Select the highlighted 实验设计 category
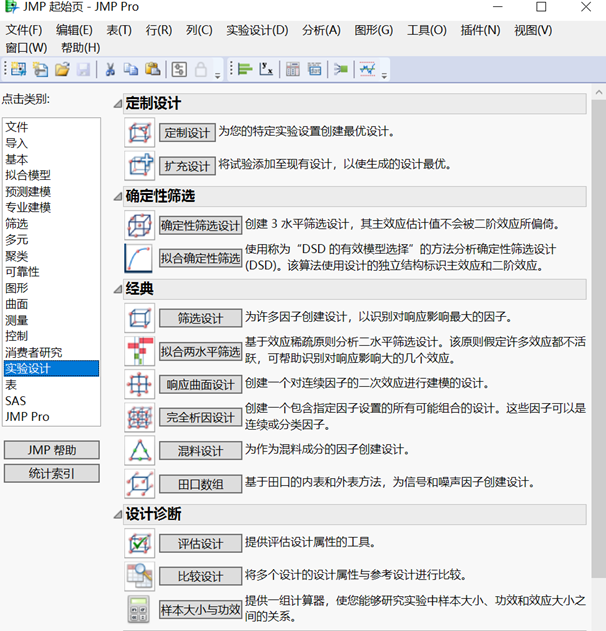Screen dimensions: 606x631 52,369
